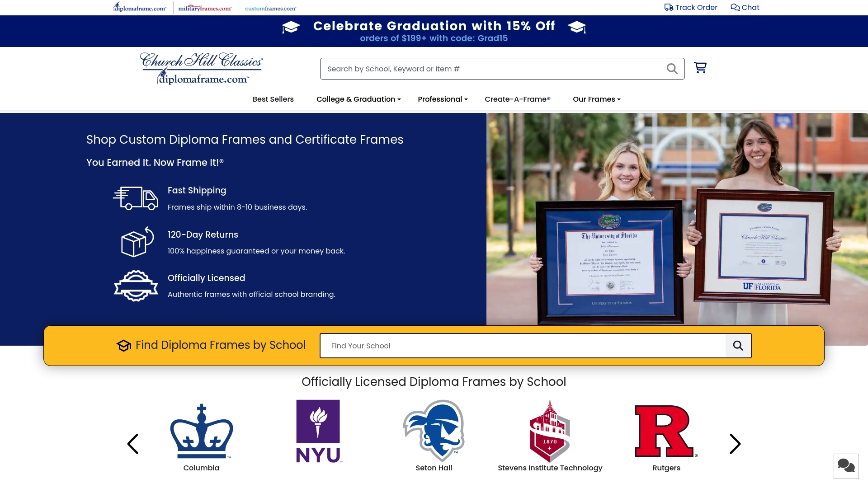Click the graduation cap left of banner
Viewport: 868px width, 488px height.
click(x=291, y=27)
